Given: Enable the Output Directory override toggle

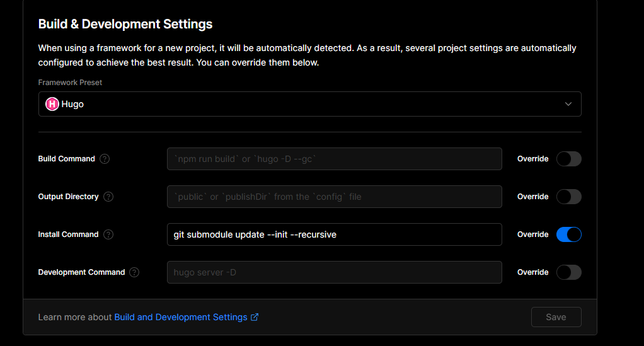Looking at the screenshot, I should pyautogui.click(x=569, y=197).
